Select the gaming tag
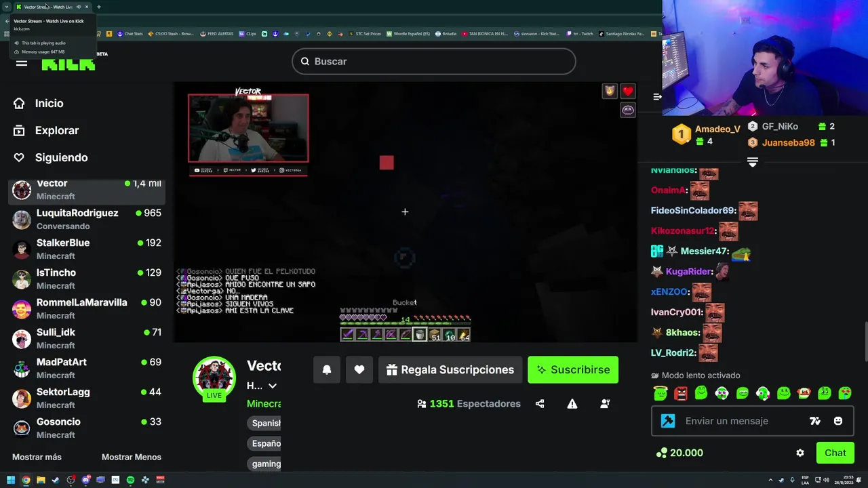 [x=264, y=464]
